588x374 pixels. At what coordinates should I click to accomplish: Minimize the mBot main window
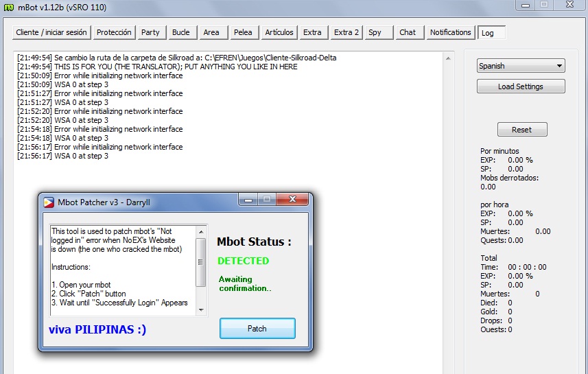pyautogui.click(x=526, y=5)
